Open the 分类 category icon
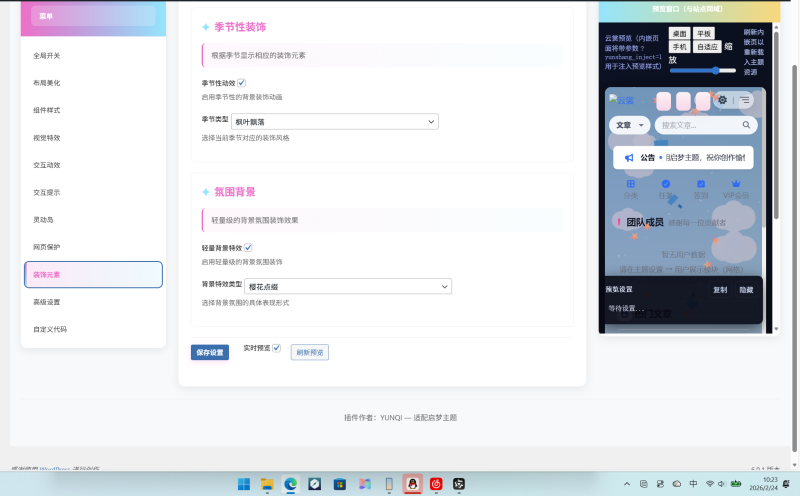 point(631,184)
